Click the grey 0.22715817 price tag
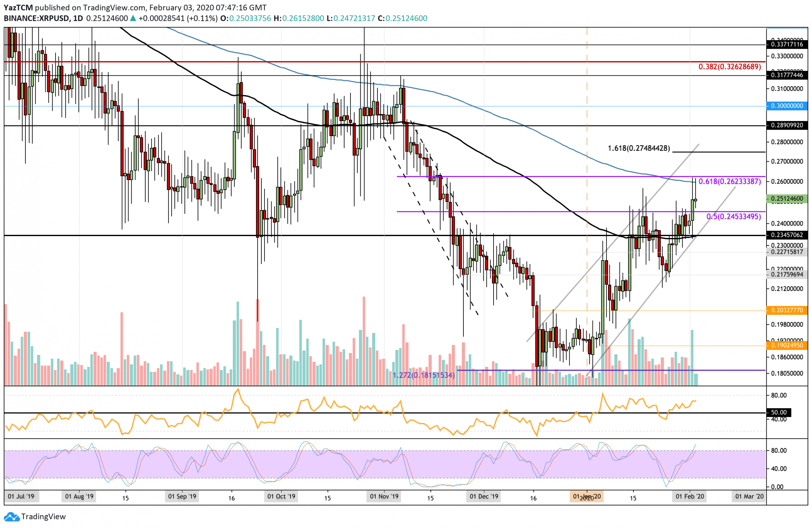 pos(787,252)
